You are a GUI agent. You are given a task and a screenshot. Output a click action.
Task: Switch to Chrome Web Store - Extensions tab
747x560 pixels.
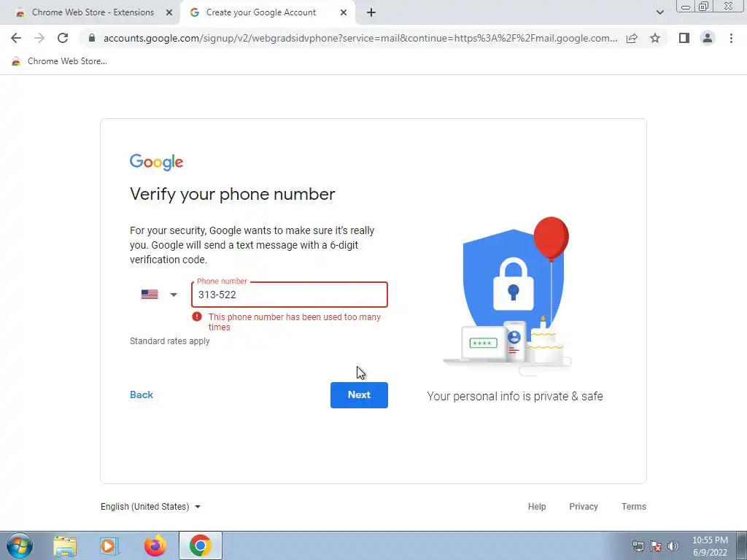pyautogui.click(x=93, y=12)
